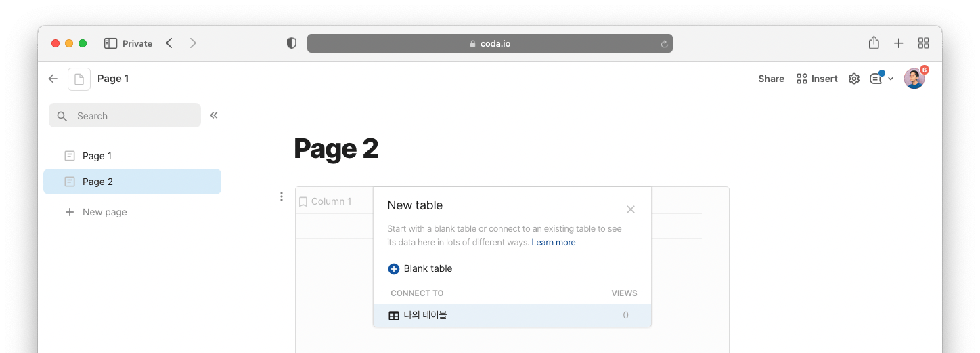This screenshot has width=980, height=353.
Task: Collapse the sidebar with the double chevron
Action: pos(214,116)
